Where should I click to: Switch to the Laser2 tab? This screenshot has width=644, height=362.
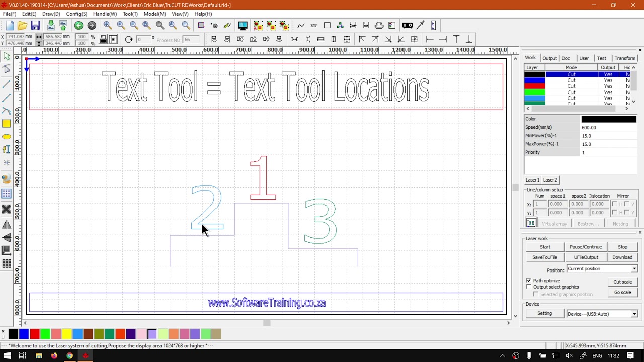(550, 180)
